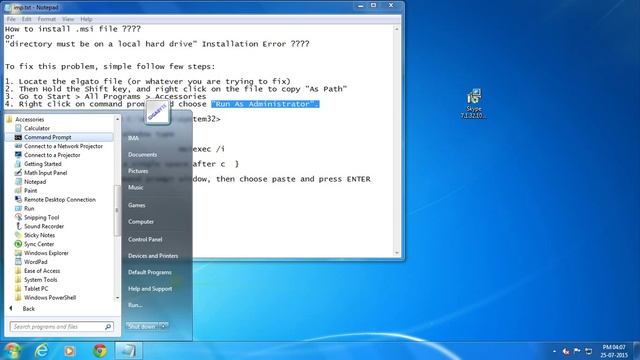This screenshot has height=360, width=640.
Task: Open Control Panel from Start menu
Action: click(145, 240)
